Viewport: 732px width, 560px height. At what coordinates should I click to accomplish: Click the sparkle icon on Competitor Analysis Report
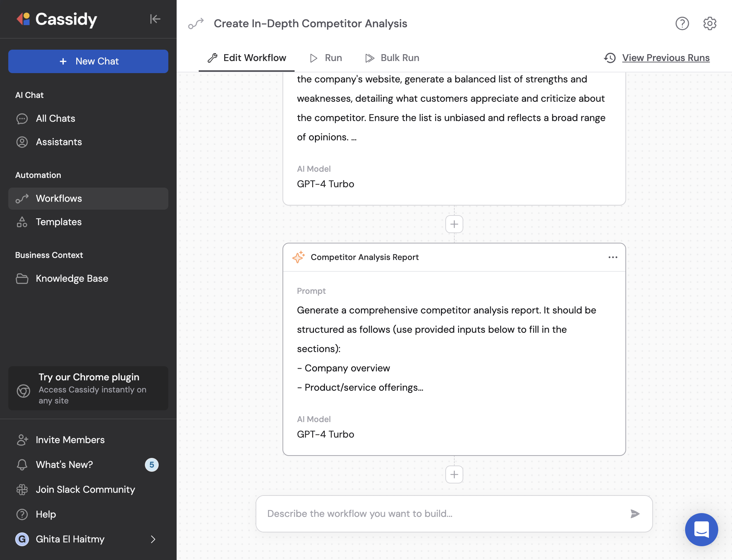click(298, 257)
